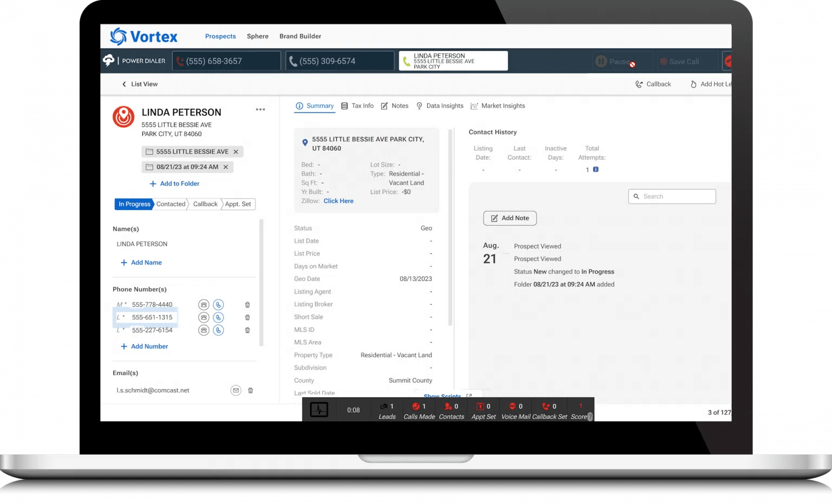Click the Voice Mail counter icon
832x504 pixels.
pyautogui.click(x=512, y=407)
